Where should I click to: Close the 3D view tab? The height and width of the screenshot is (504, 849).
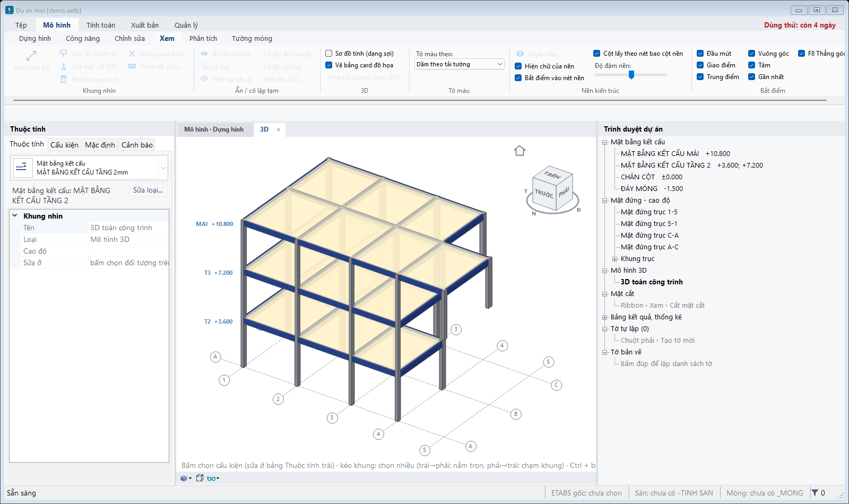[279, 129]
